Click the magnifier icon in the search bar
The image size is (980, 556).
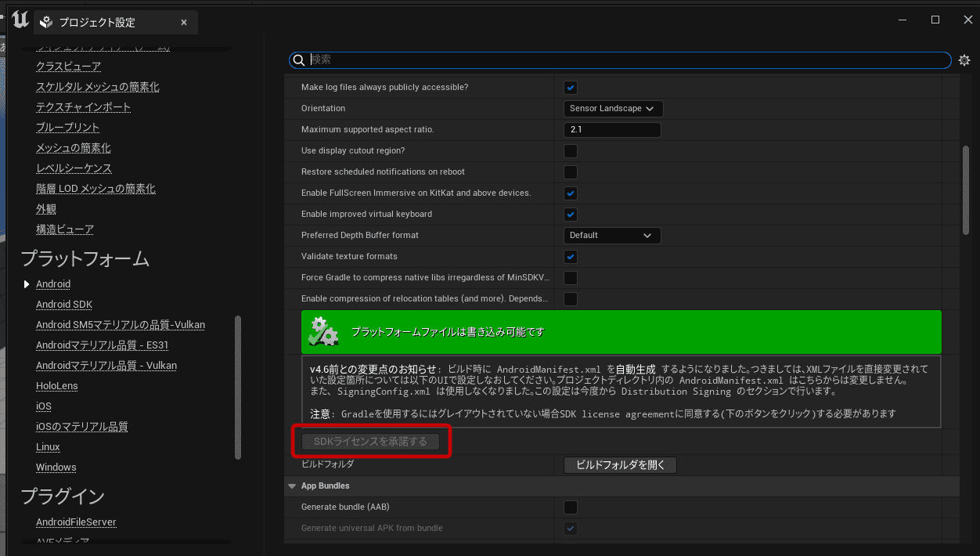298,60
